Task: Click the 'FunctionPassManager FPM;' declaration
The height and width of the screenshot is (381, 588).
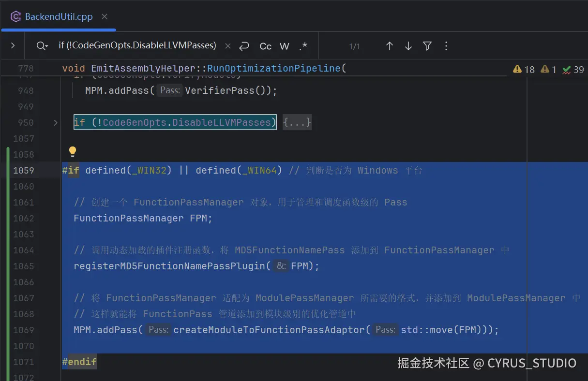Action: tap(143, 218)
